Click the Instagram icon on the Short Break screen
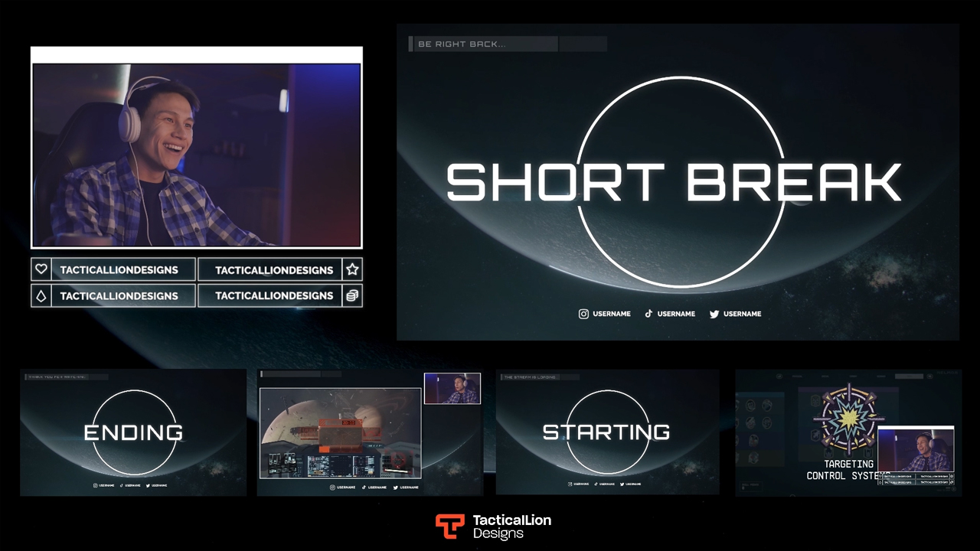Screen dimensions: 980x551 click(x=583, y=314)
